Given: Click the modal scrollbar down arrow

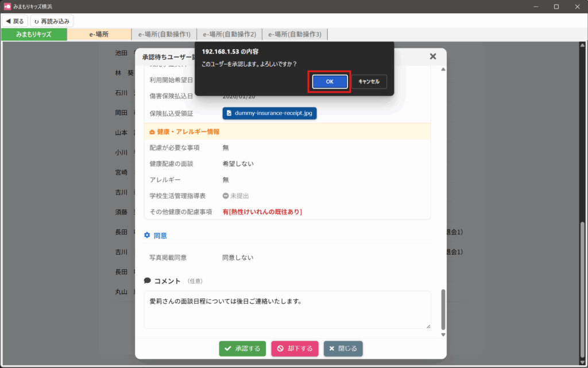Looking at the screenshot, I should [443, 335].
